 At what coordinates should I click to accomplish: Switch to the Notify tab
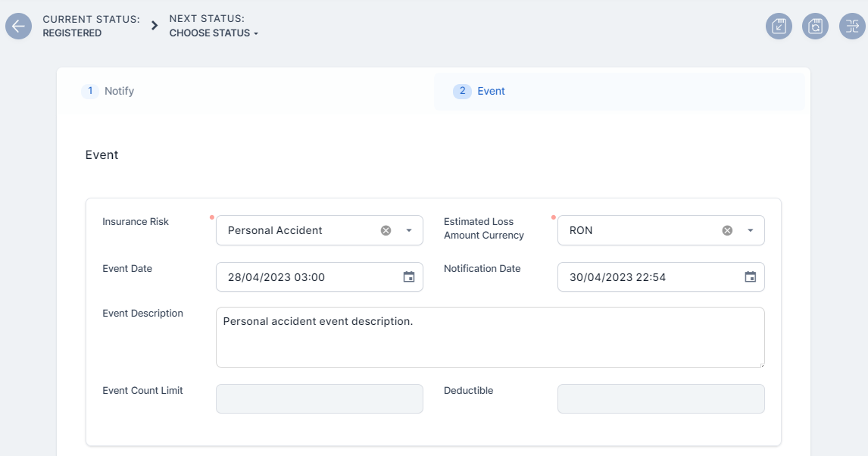pos(119,91)
